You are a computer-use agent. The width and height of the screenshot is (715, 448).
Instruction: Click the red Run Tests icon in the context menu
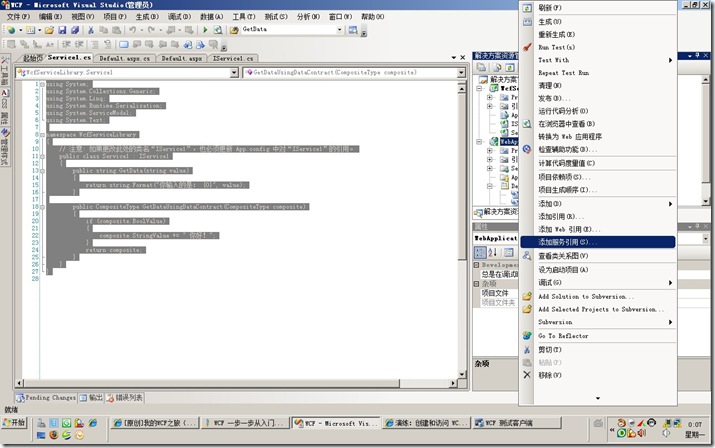527,47
